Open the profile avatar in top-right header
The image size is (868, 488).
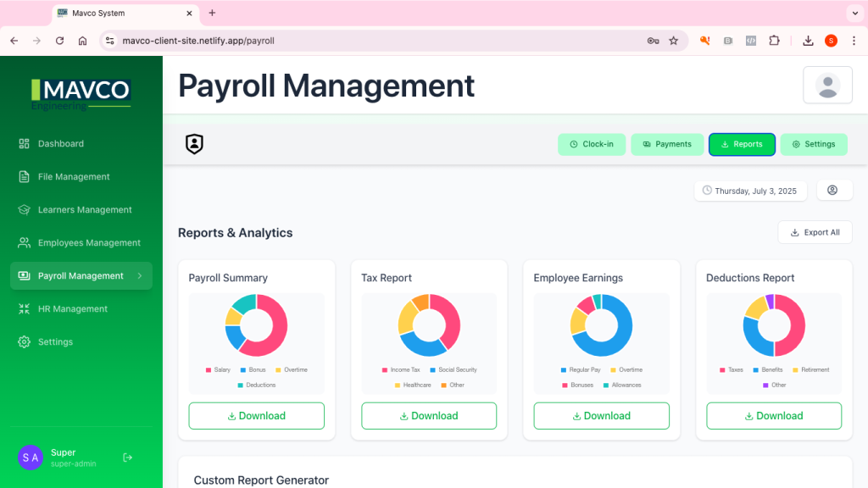[827, 85]
